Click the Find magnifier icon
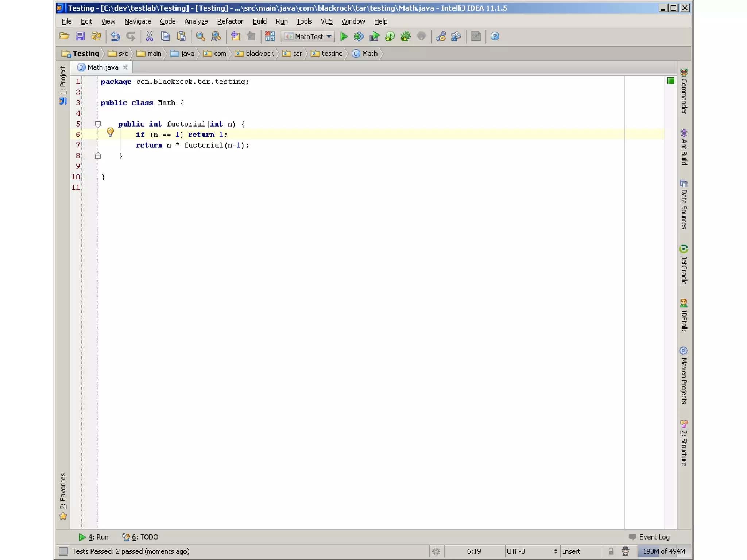This screenshot has width=747, height=560. pos(200,36)
